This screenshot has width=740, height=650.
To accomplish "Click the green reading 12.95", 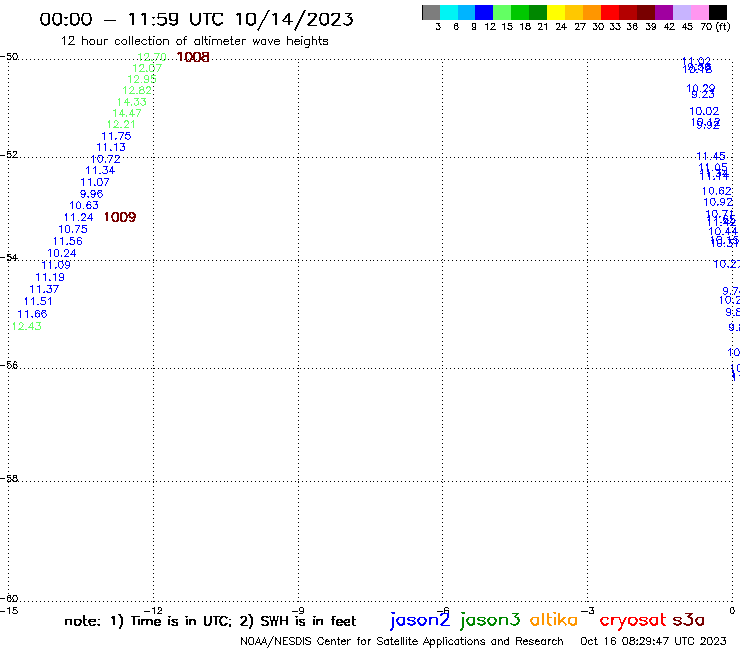I will tap(142, 79).
